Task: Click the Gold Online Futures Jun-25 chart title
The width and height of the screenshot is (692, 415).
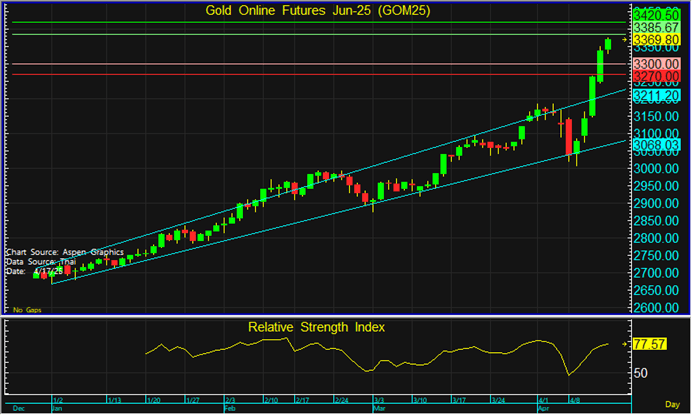Action: click(311, 9)
